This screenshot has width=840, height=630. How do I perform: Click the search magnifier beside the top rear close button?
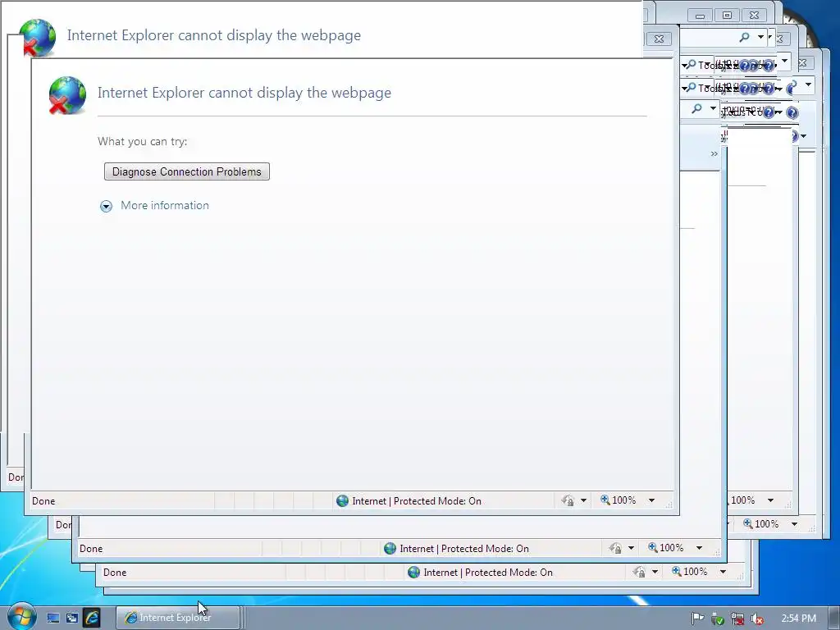745,37
